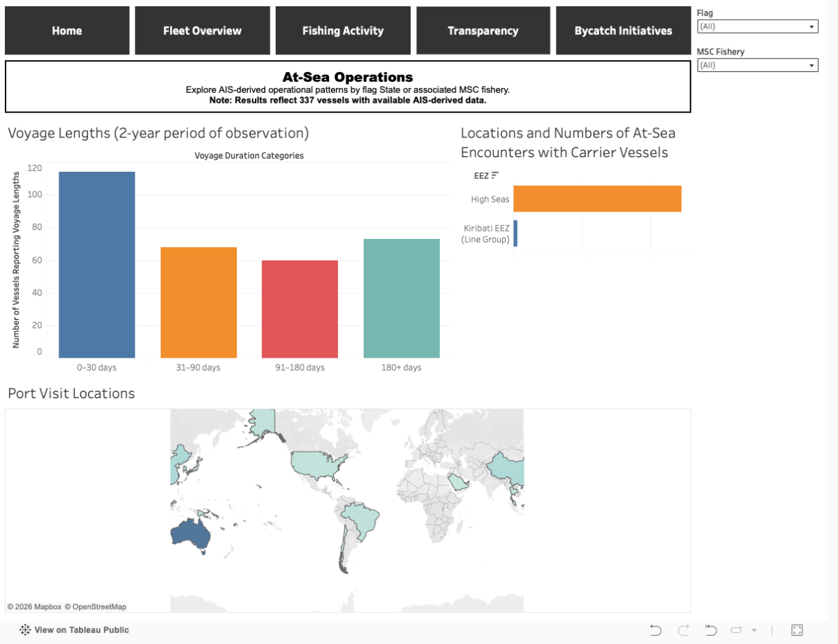Viewport: 838px width, 644px height.
Task: Click the Tableau logo icon
Action: (25, 630)
